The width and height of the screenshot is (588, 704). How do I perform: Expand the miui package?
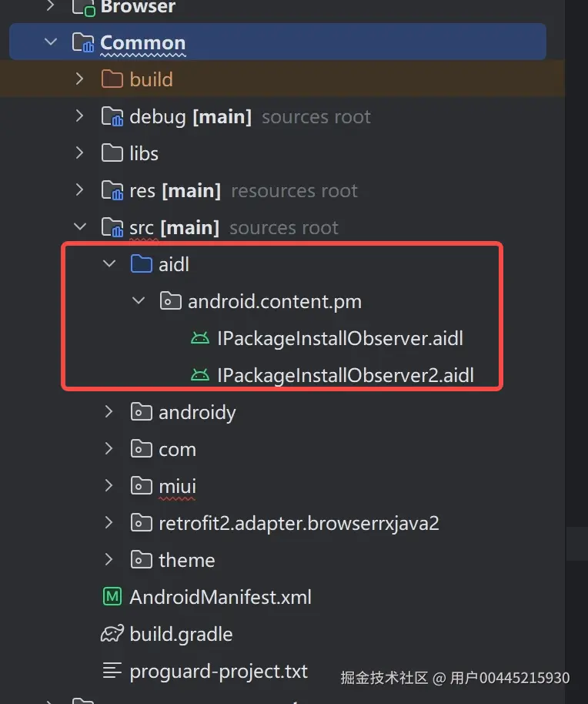(x=109, y=486)
